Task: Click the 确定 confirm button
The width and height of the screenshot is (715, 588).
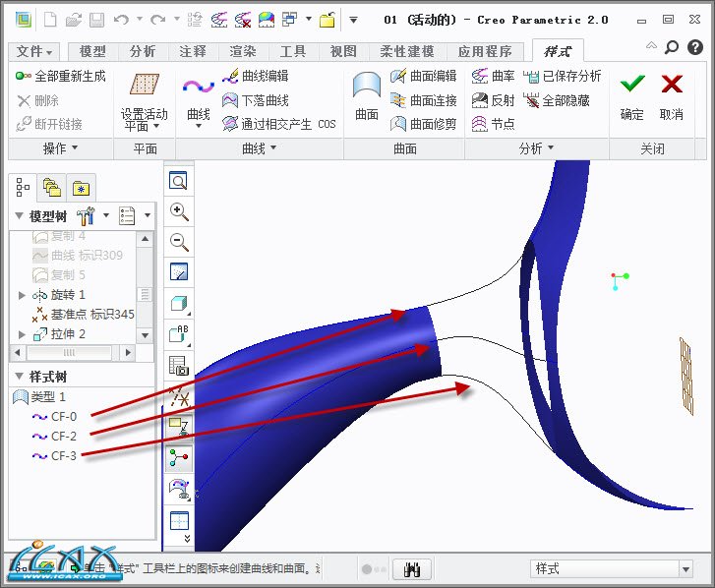Action: (x=632, y=96)
